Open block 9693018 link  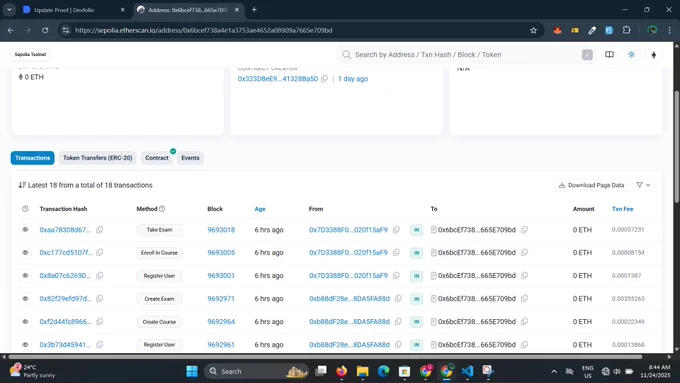[x=221, y=229]
